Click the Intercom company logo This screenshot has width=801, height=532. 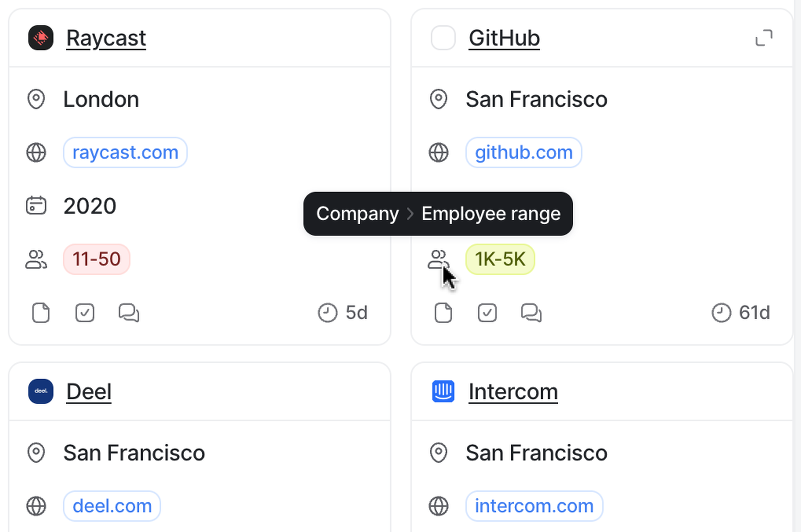pyautogui.click(x=443, y=391)
